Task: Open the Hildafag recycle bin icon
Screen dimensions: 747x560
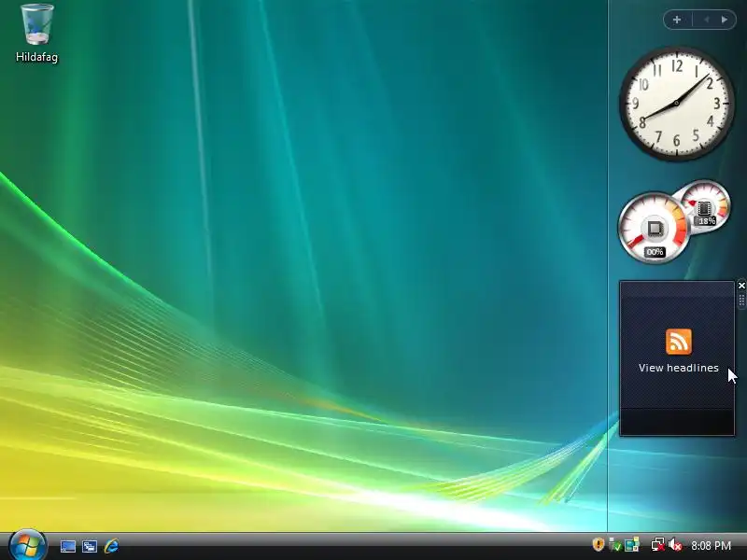Action: [x=37, y=25]
